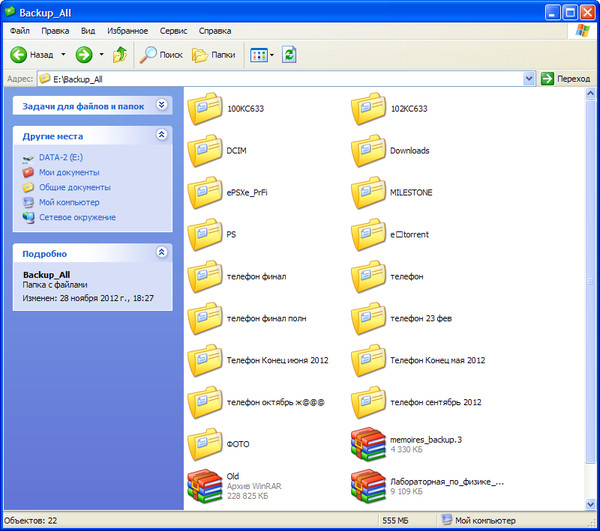Click the refresh sync toolbar icon
600x531 pixels.
point(288,54)
